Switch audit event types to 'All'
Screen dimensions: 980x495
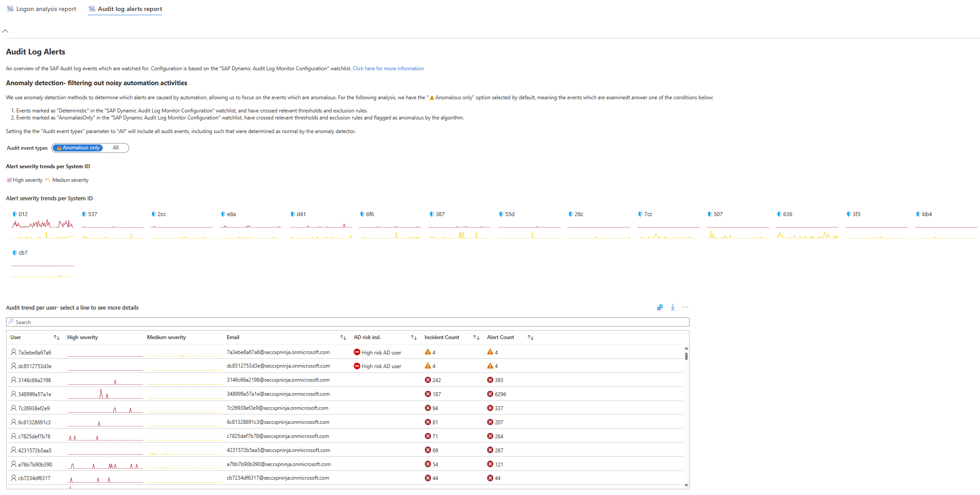(115, 148)
